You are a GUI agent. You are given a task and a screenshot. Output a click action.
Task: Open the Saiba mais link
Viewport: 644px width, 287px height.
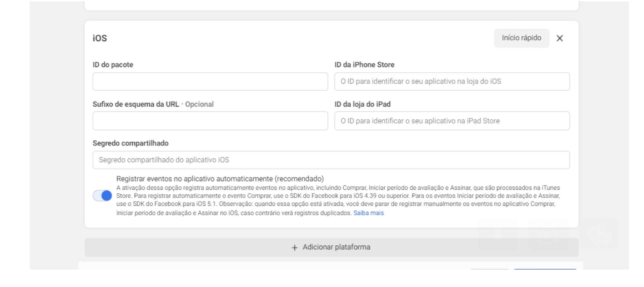tap(369, 213)
